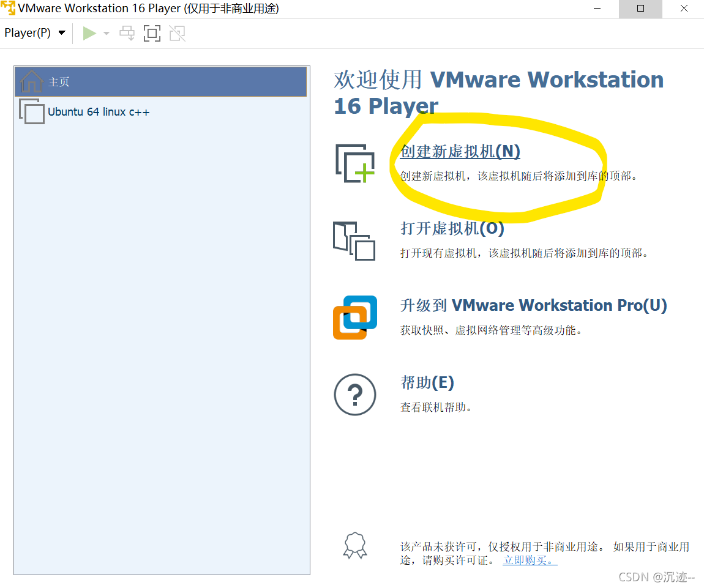Click the text 获取快照、虚拟网络管理等高级功能。

tap(491, 330)
